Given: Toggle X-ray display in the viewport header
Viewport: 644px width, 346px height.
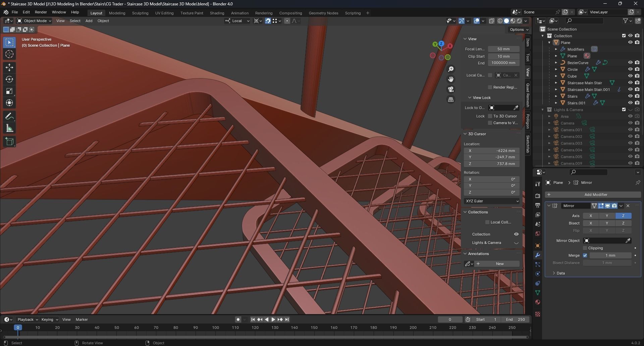Looking at the screenshot, I should pyautogui.click(x=491, y=21).
